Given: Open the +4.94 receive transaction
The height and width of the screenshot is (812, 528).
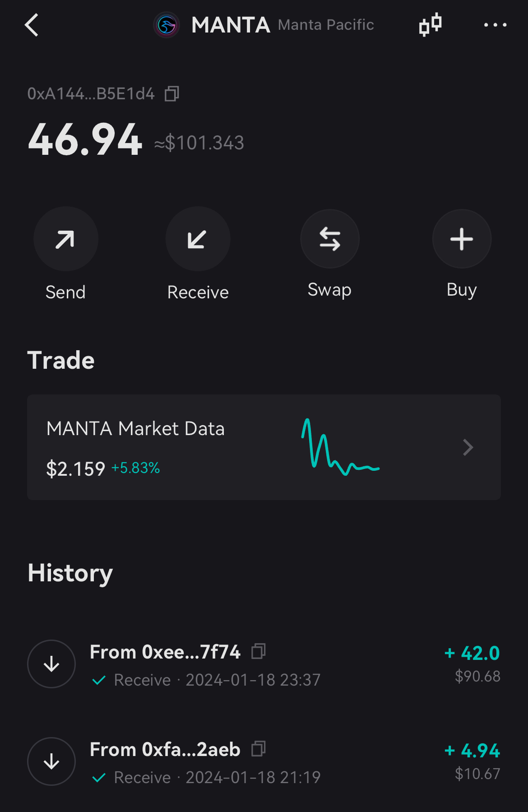Looking at the screenshot, I should 264,762.
